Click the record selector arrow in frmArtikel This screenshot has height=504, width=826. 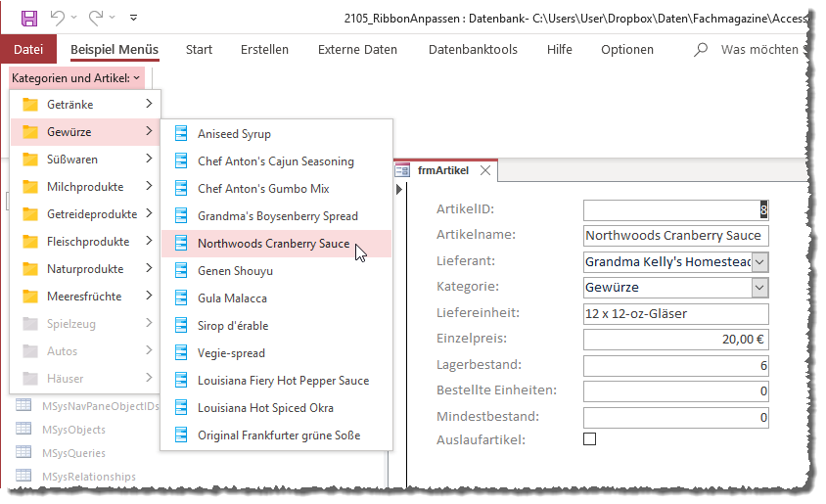click(398, 189)
